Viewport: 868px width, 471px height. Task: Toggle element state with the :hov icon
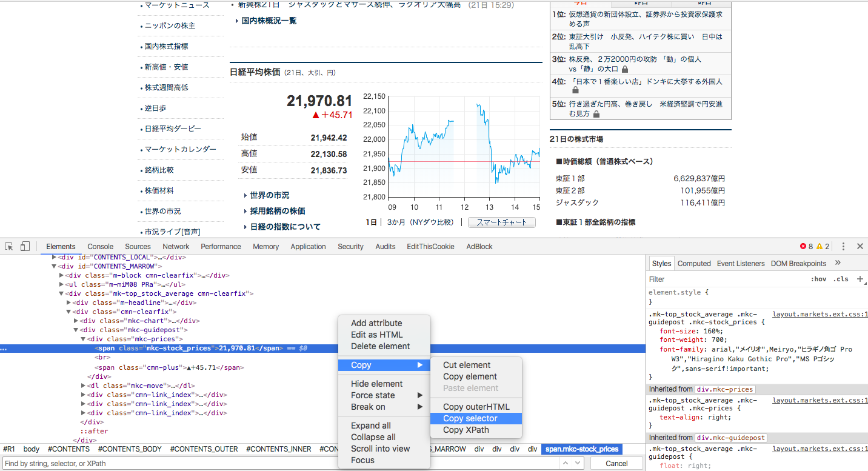pyautogui.click(x=819, y=279)
